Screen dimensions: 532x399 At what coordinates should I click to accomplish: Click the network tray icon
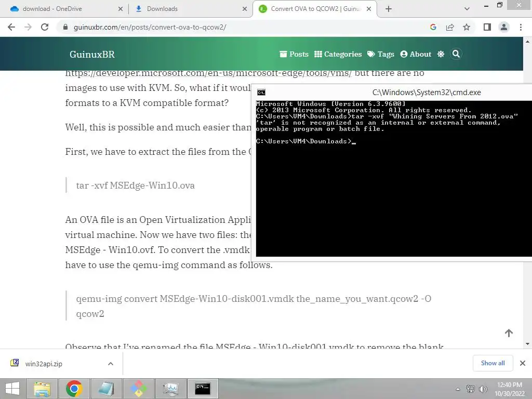coord(471,389)
